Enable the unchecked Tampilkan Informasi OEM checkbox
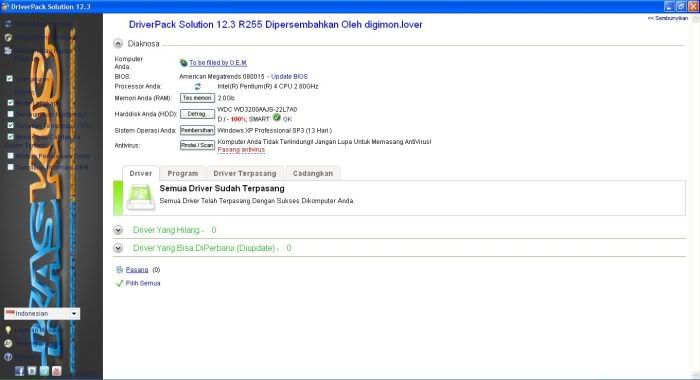 click(10, 167)
